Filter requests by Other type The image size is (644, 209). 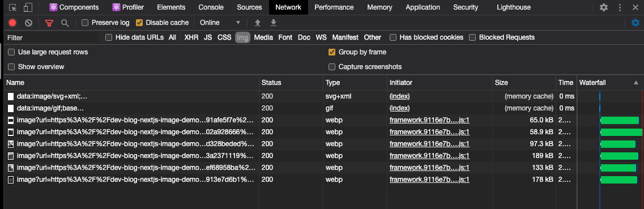pyautogui.click(x=373, y=37)
